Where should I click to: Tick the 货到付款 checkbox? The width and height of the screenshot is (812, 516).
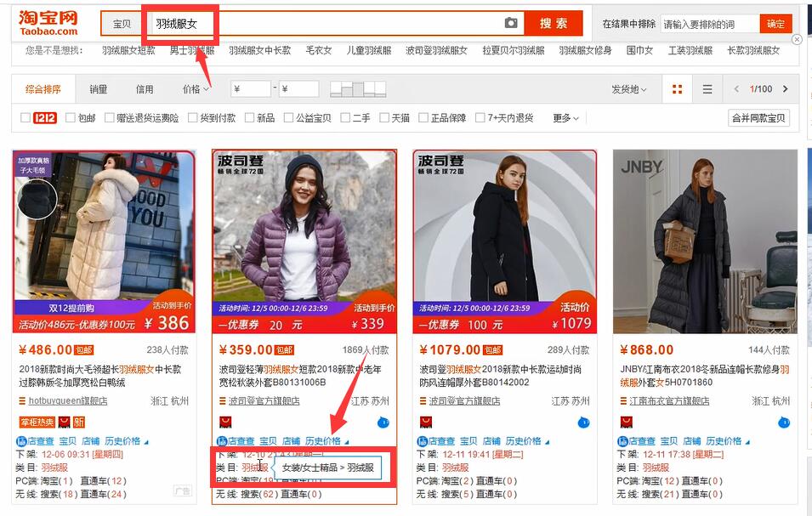point(193,118)
